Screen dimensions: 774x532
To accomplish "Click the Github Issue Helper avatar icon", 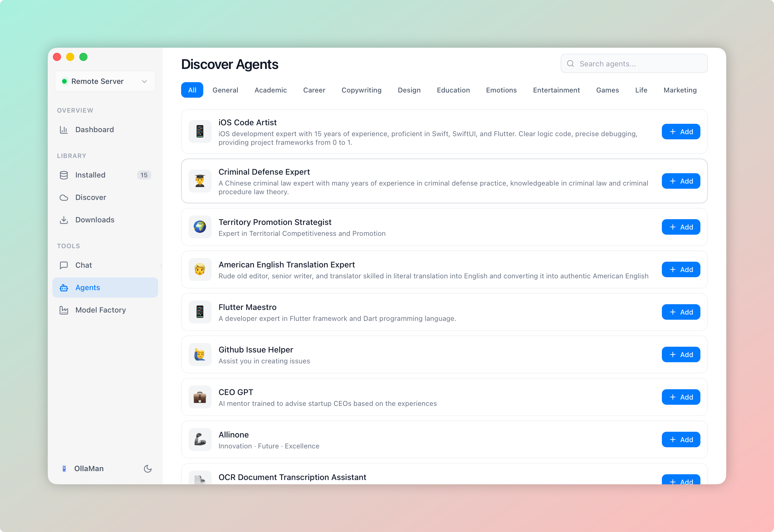I will coord(200,355).
